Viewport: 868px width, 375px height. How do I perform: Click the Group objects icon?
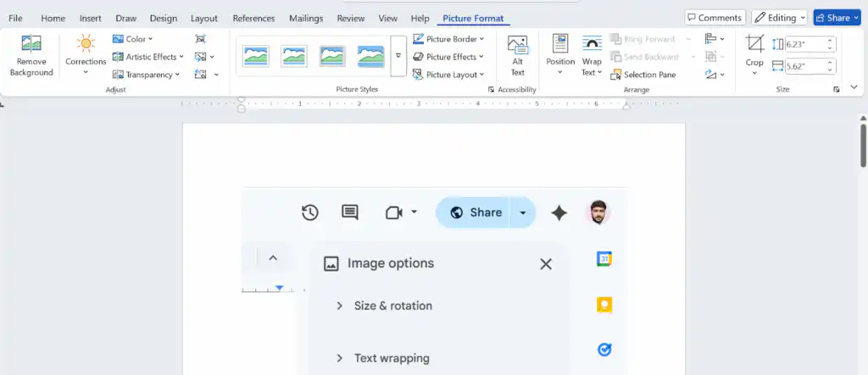click(x=710, y=57)
